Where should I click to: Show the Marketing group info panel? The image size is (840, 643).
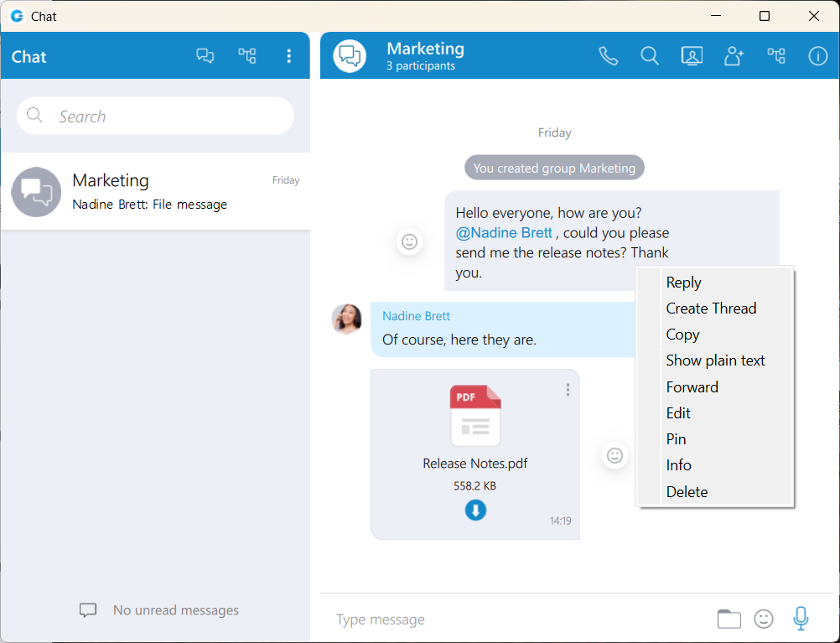pos(817,55)
